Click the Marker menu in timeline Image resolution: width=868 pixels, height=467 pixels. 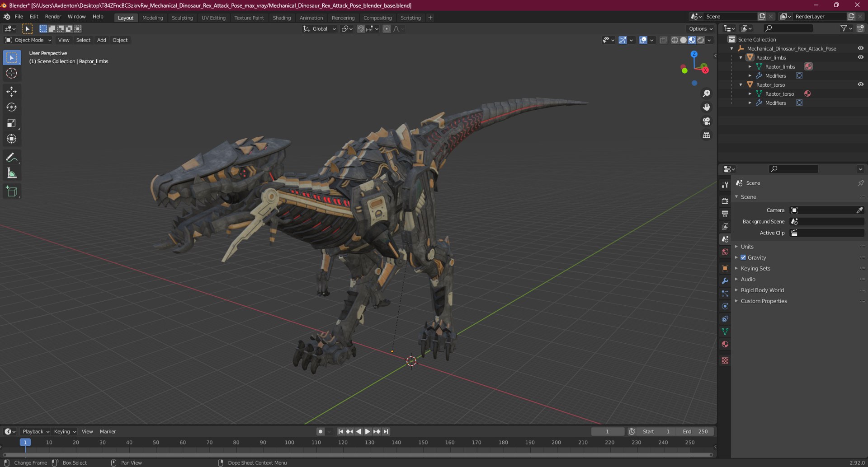(108, 432)
